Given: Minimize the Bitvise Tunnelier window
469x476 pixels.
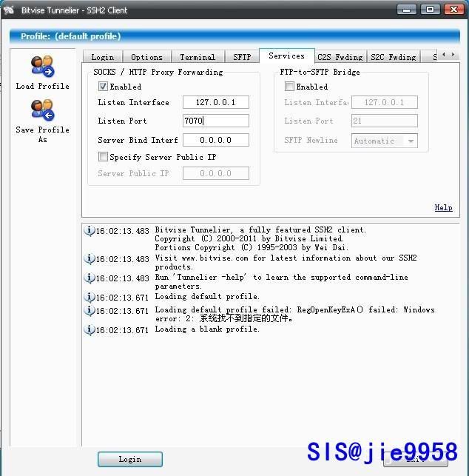Looking at the screenshot, I should pyautogui.click(x=407, y=10).
